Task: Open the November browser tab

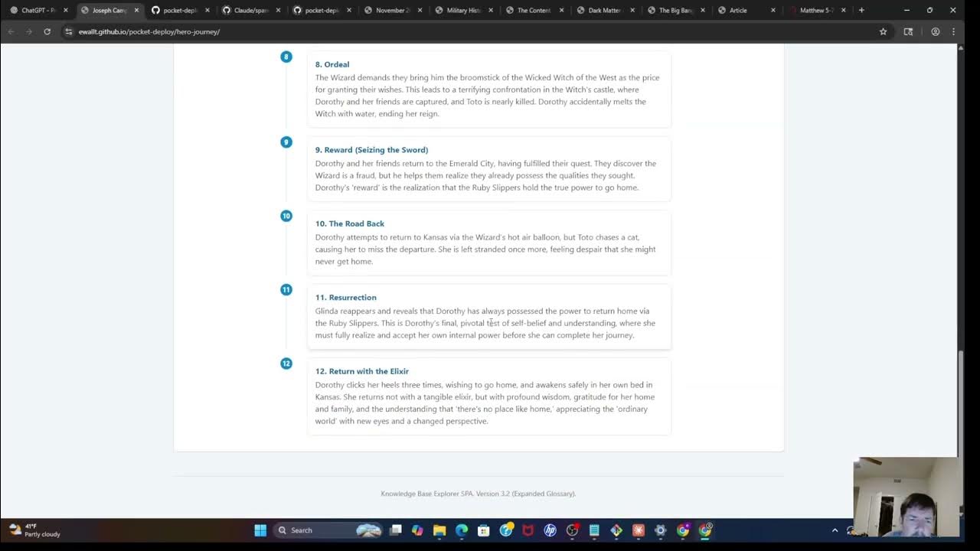Action: (x=393, y=10)
